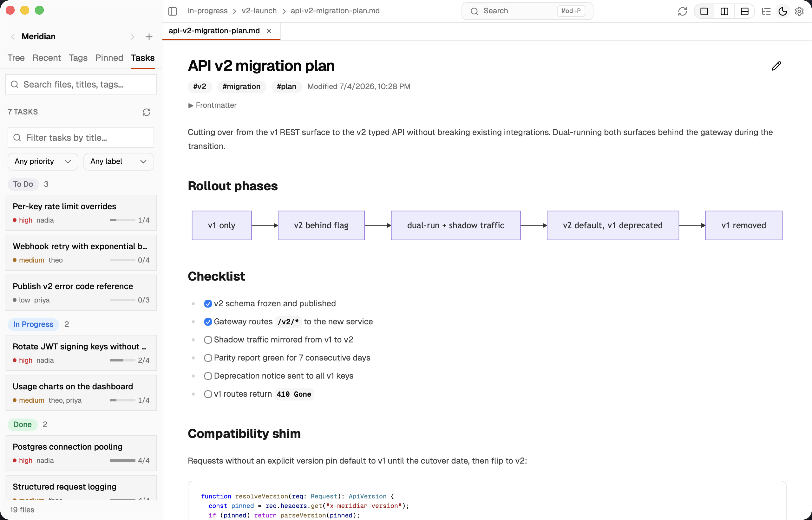
Task: Collapse the To Do task group
Action: tap(23, 184)
